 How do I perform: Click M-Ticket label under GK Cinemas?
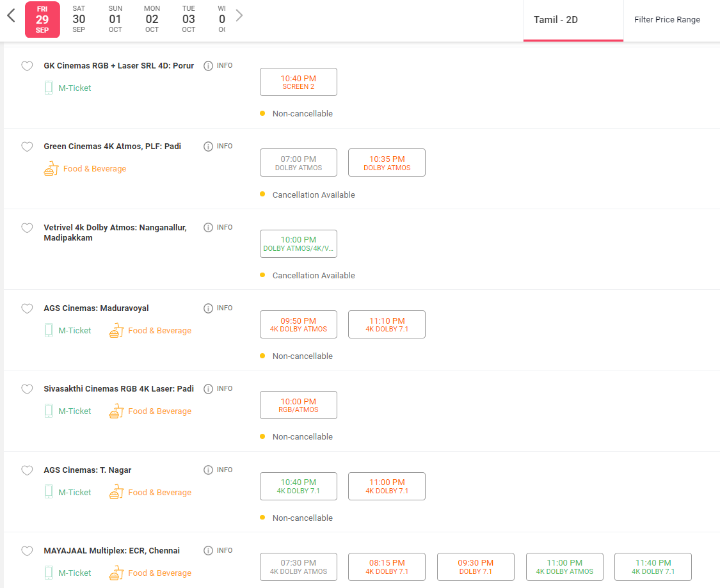pos(75,88)
